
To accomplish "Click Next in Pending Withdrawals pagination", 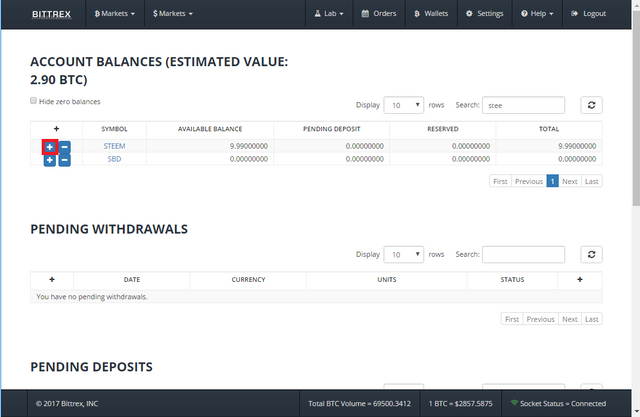I will tap(570, 319).
